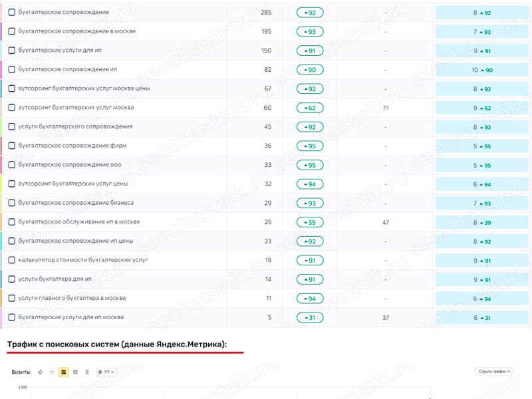
Task: Click the position cell showing 6 ▲31
Action: pos(481,318)
